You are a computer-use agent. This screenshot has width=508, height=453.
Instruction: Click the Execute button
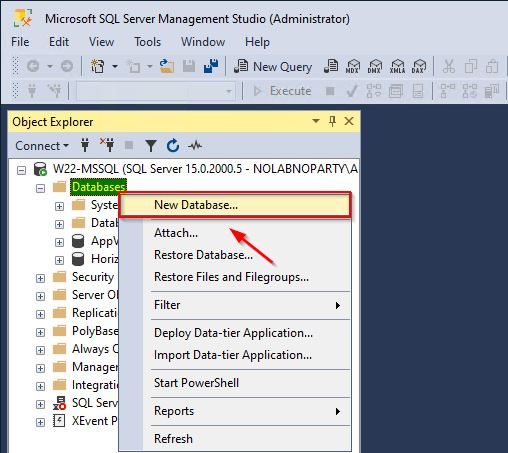click(283, 91)
